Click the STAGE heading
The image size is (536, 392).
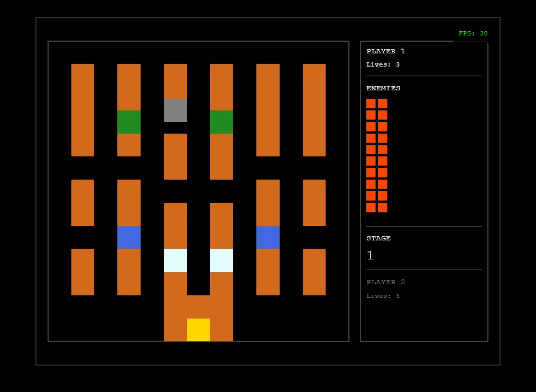coord(378,238)
